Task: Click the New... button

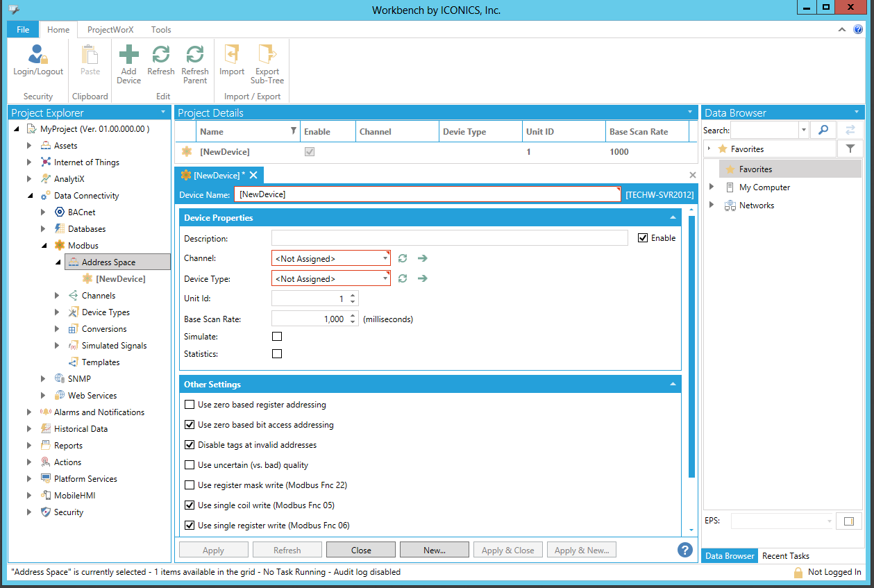Action: [434, 550]
